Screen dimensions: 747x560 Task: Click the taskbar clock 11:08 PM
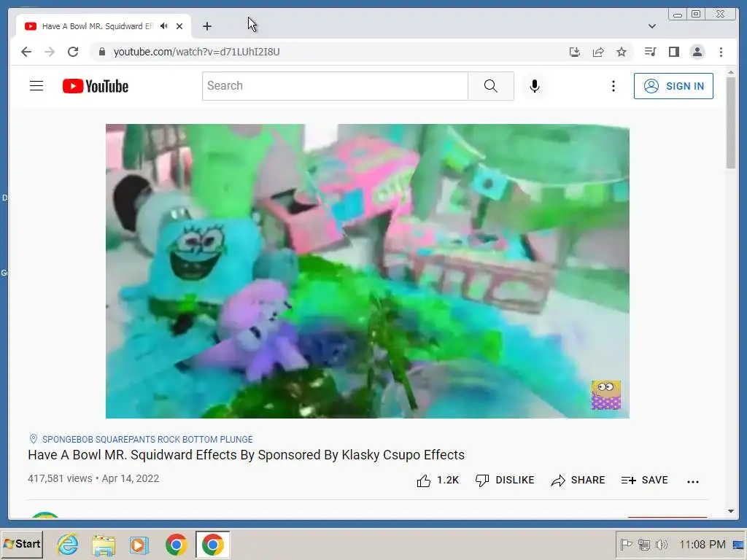point(703,544)
